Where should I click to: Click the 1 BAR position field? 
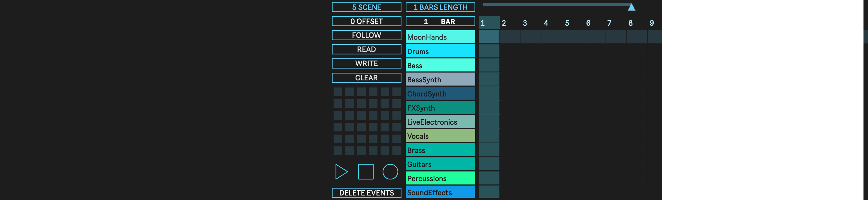[x=440, y=22]
